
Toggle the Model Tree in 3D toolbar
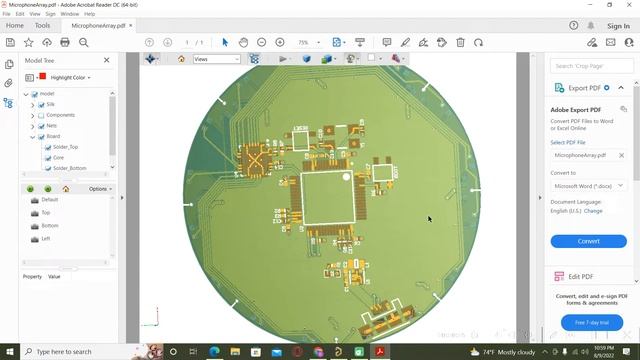254,59
